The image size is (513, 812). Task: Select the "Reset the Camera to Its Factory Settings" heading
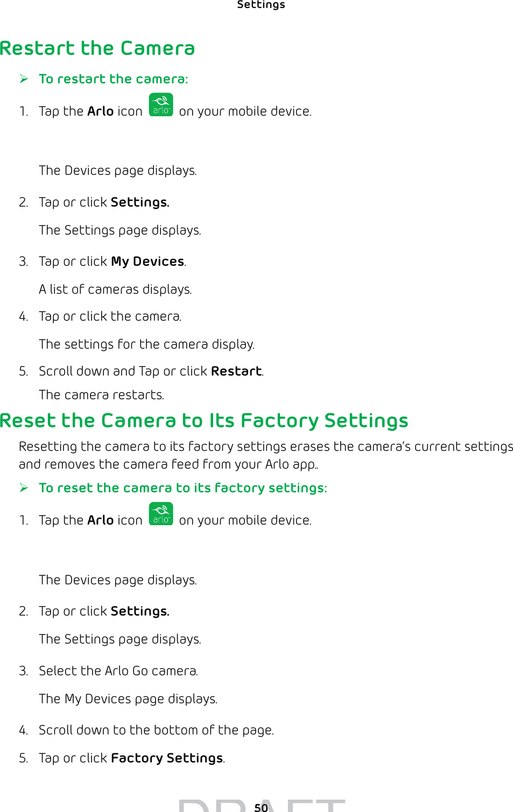(x=204, y=420)
